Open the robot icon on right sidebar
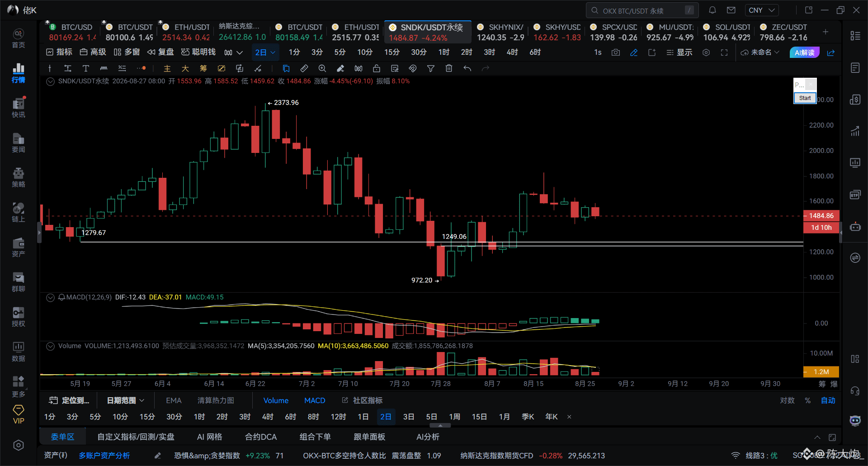Viewport: 868px width, 466px height. coord(855,227)
